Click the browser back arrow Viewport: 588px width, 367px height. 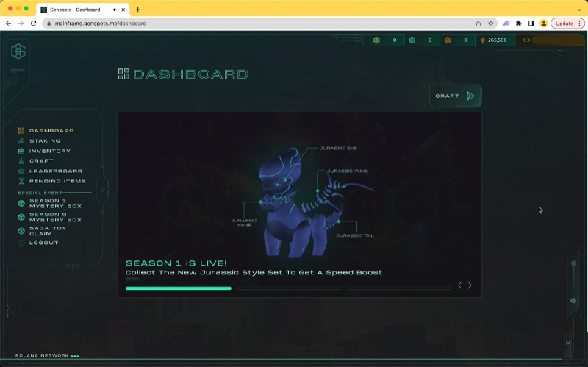(x=9, y=24)
